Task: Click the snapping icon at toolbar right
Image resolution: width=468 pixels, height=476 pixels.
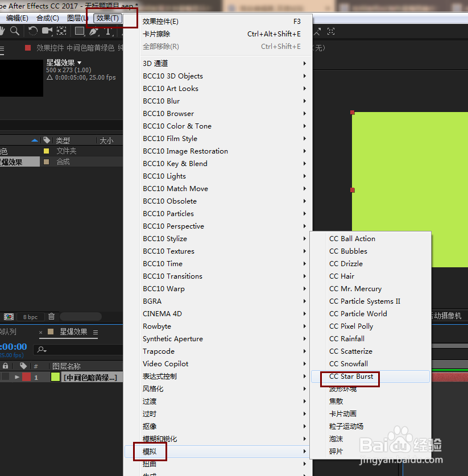Action: pyautogui.click(x=317, y=31)
